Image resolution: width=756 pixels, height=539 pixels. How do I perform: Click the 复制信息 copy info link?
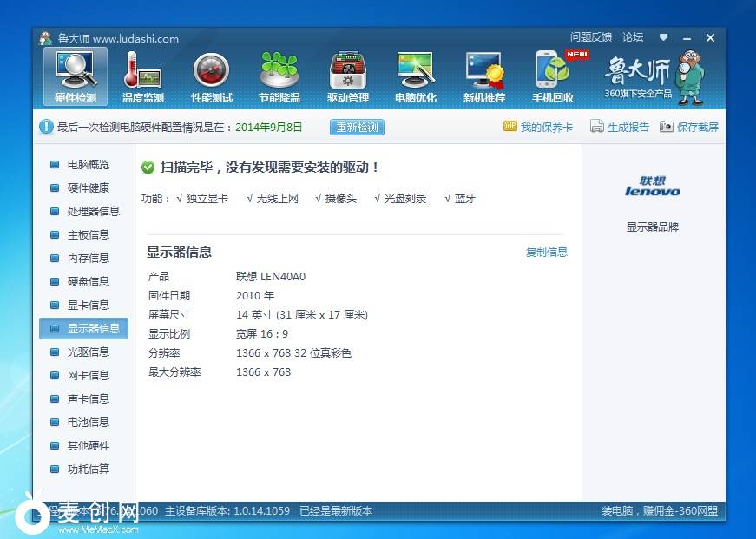(546, 253)
